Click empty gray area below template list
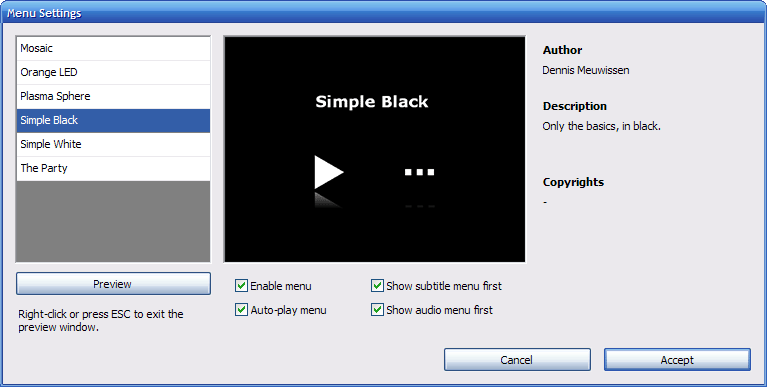Image resolution: width=767 pixels, height=387 pixels. click(113, 221)
